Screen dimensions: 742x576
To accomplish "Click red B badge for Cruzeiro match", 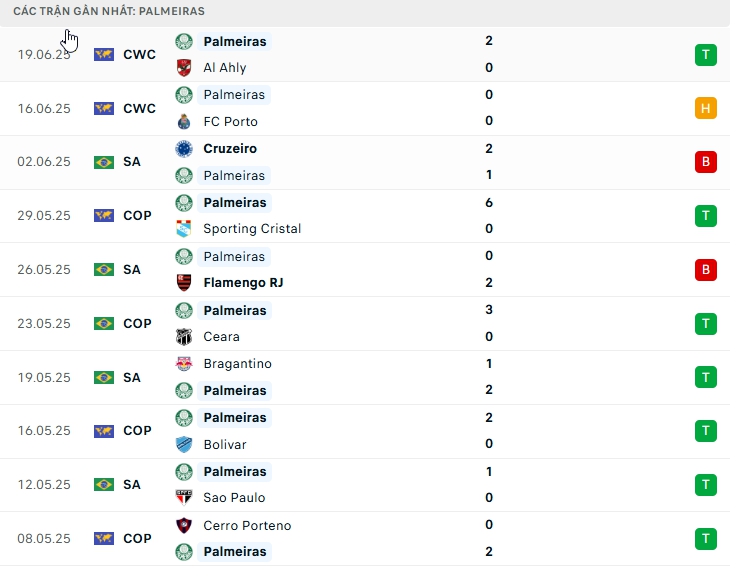I will 706,162.
